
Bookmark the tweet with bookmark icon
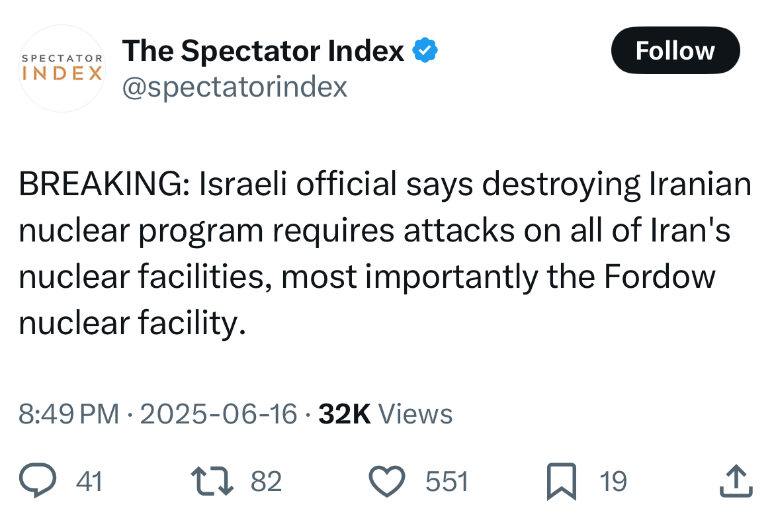coord(562,481)
